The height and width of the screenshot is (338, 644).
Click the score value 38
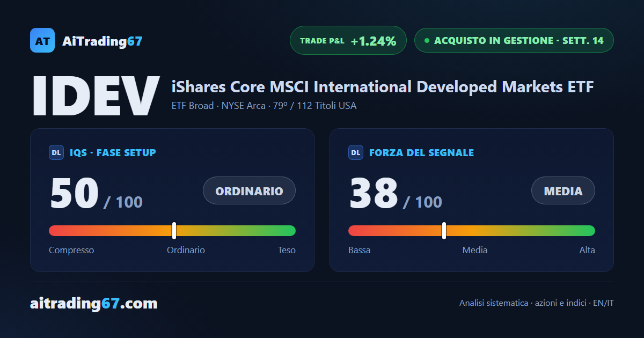[x=374, y=194]
